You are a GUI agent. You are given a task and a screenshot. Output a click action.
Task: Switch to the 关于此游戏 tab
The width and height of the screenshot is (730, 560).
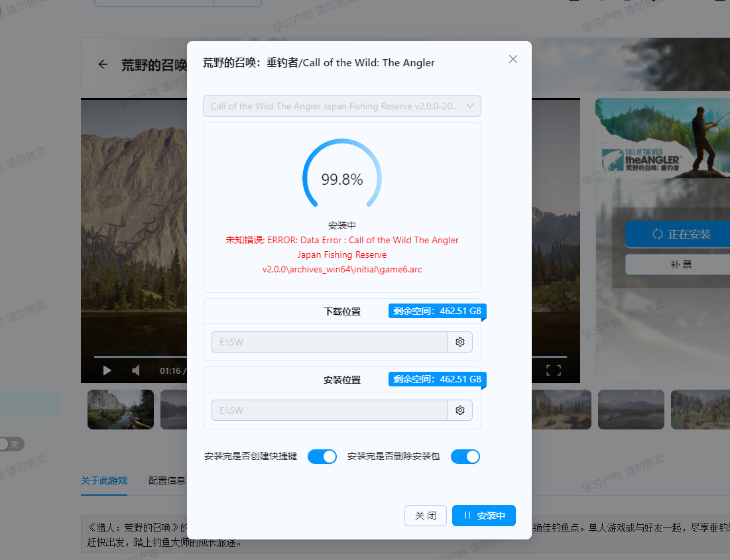point(104,480)
